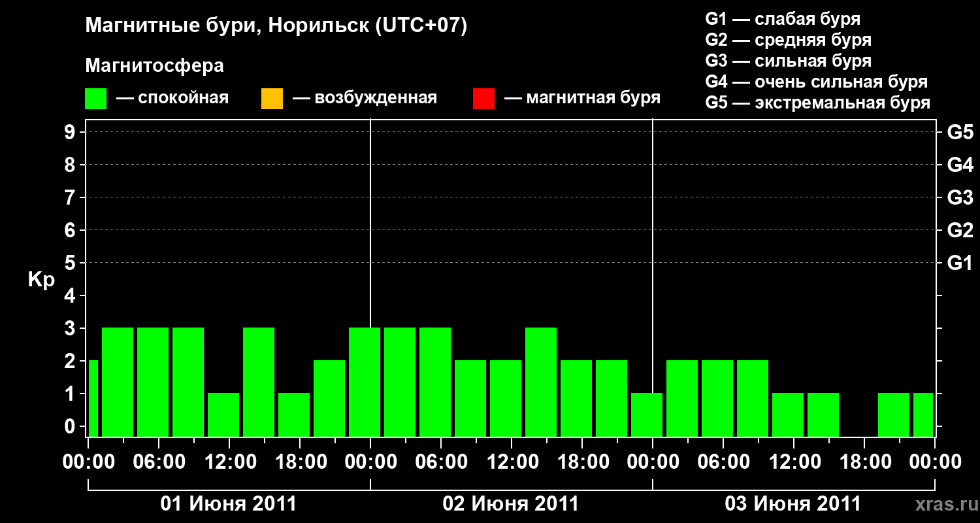Click the Kp 3 bar at 15:00 on 02 Июня
The image size is (980, 523).
click(541, 382)
